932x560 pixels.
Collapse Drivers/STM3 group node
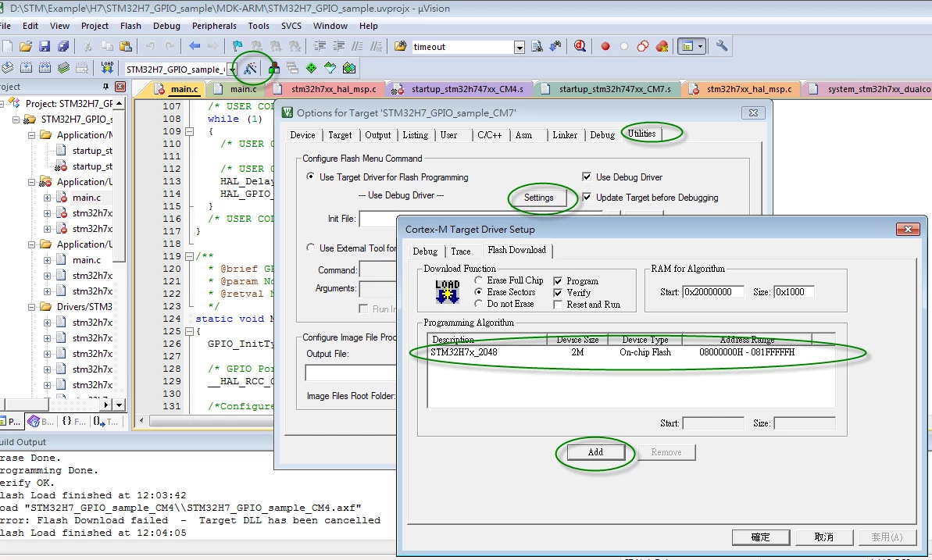click(x=31, y=307)
